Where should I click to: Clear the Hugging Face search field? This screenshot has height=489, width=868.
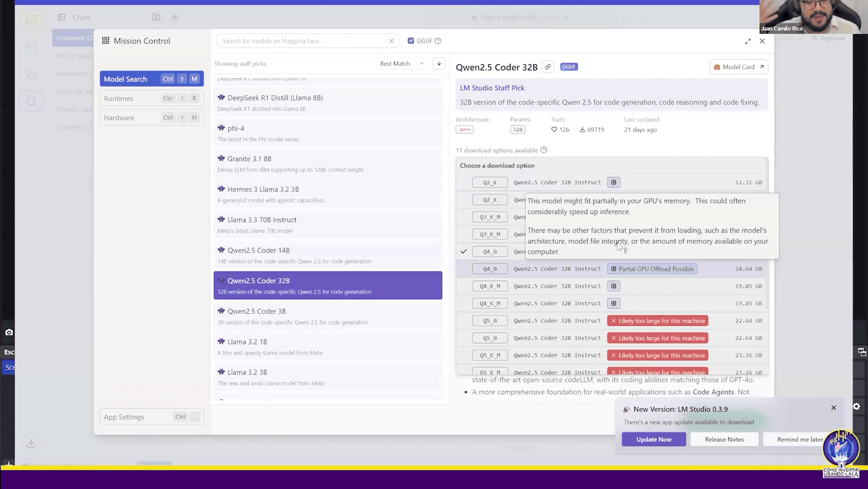391,41
